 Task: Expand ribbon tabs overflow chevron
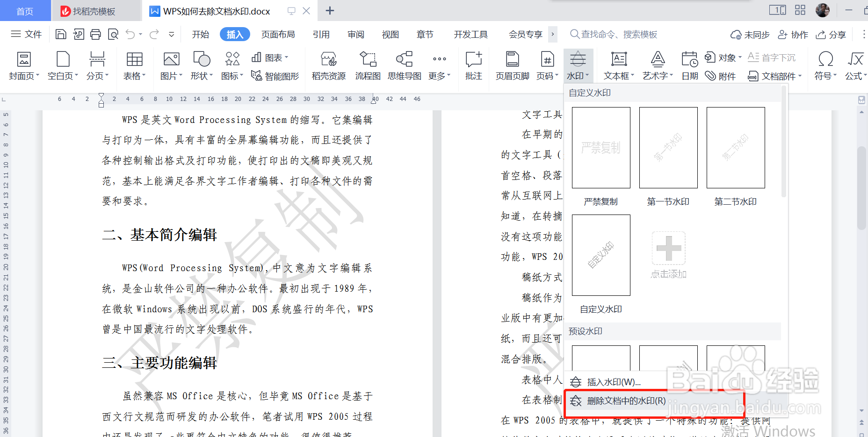tap(553, 34)
